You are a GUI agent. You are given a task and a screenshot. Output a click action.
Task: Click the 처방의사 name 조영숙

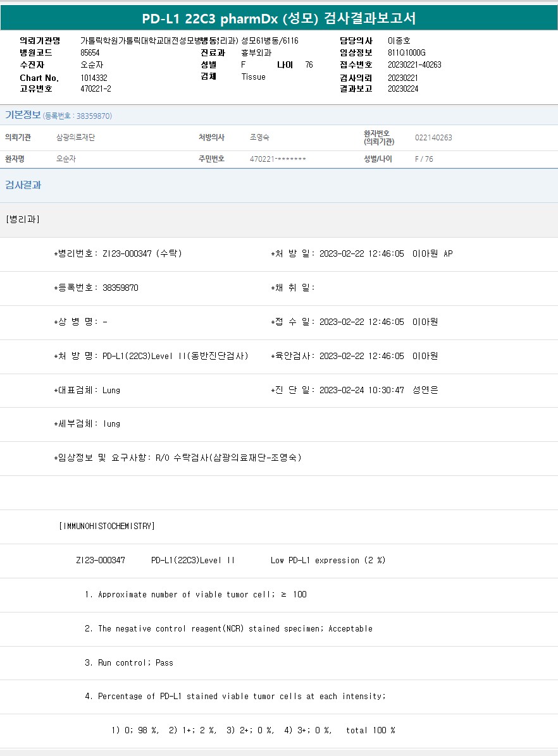click(259, 137)
